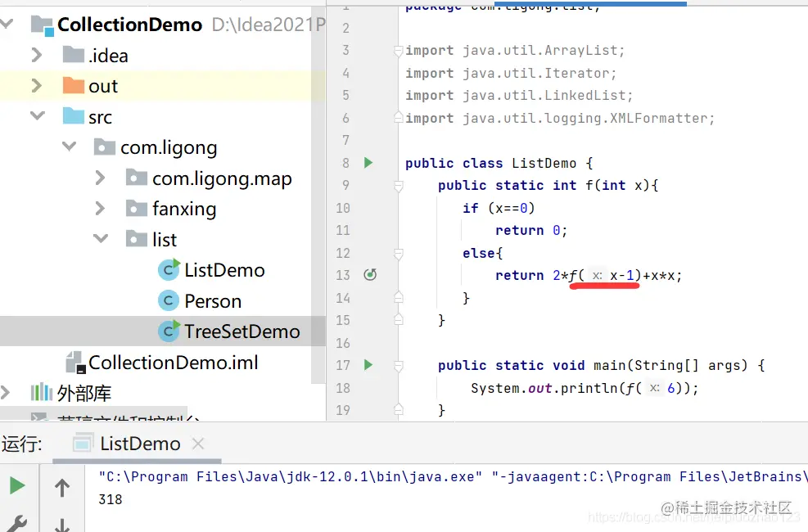Click the recursive call gutter icon on line 13
Image resolution: width=808 pixels, height=532 pixels.
[370, 274]
